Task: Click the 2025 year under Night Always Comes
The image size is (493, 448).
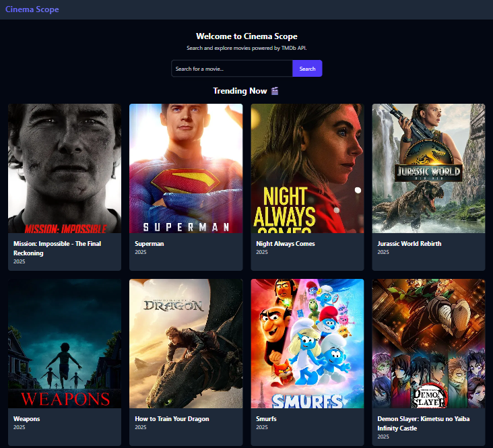Action: click(262, 252)
